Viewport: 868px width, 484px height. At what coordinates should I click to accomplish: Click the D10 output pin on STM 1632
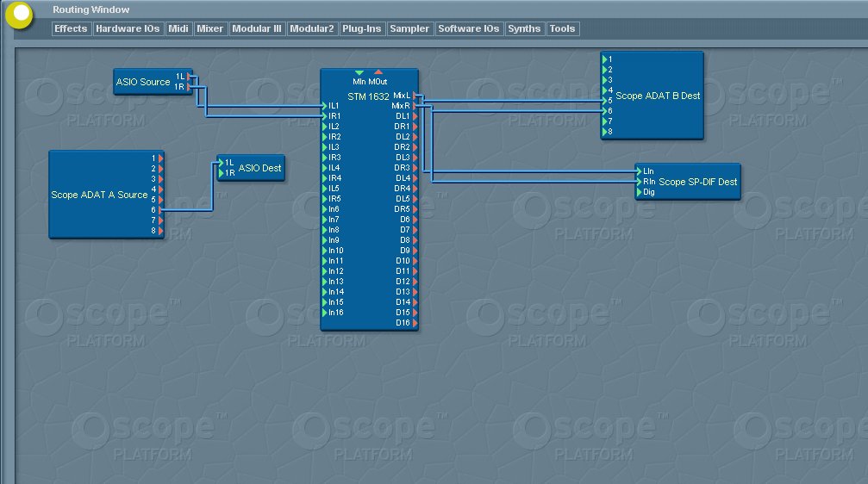coord(415,261)
